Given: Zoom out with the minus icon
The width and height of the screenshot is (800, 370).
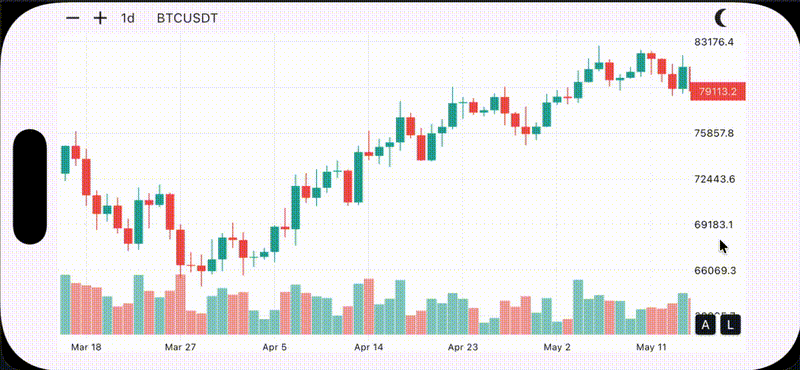Looking at the screenshot, I should [73, 18].
